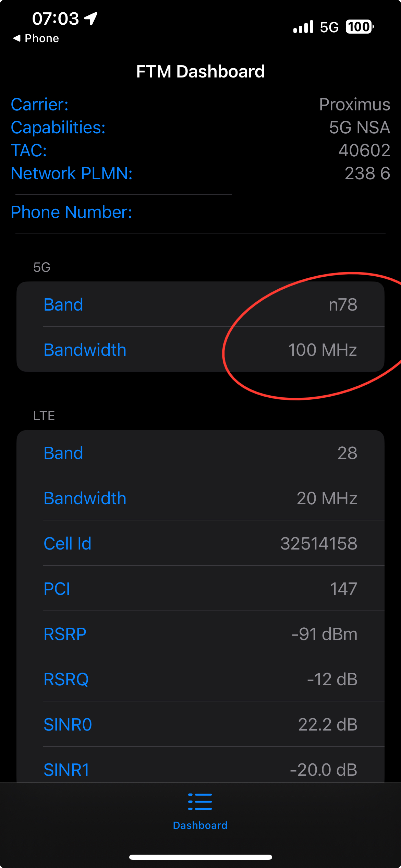
Task: Select the 5G Band n78 row
Action: (x=200, y=304)
